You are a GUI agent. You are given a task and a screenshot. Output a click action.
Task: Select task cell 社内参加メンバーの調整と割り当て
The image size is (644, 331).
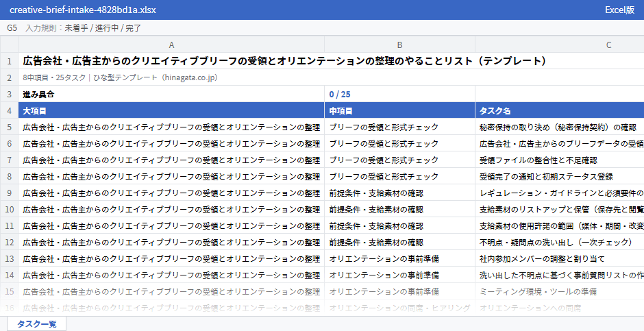[x=560, y=258]
